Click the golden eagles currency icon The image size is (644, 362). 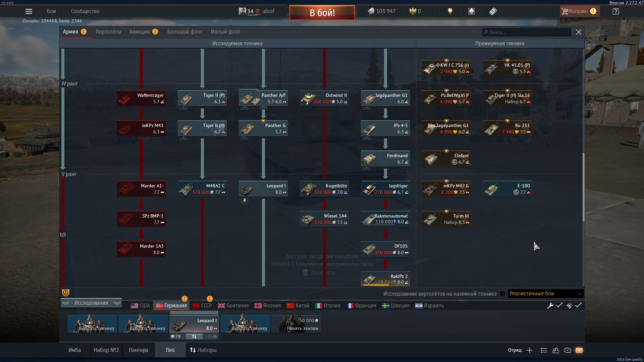[x=413, y=11]
